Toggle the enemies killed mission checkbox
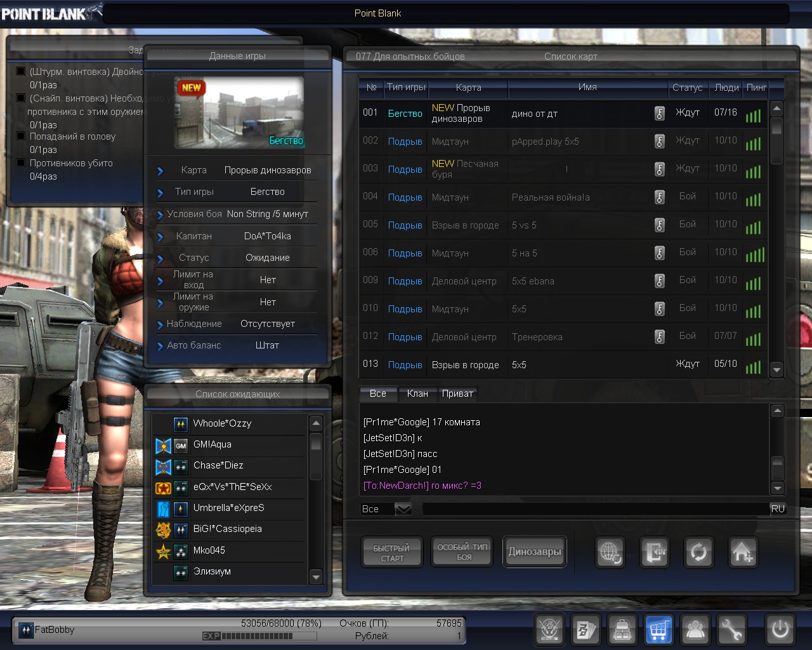The width and height of the screenshot is (812, 650). [x=21, y=163]
